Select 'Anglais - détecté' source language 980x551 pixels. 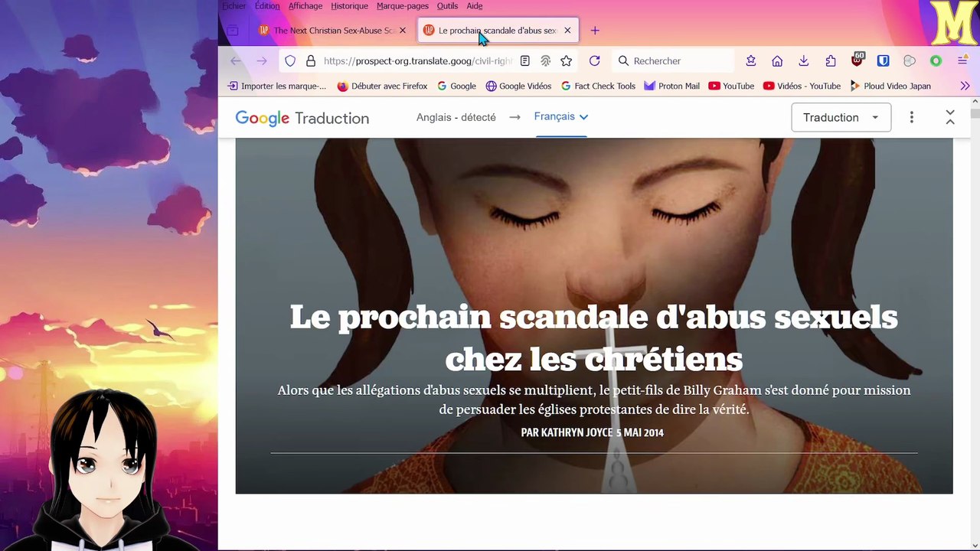click(x=456, y=117)
